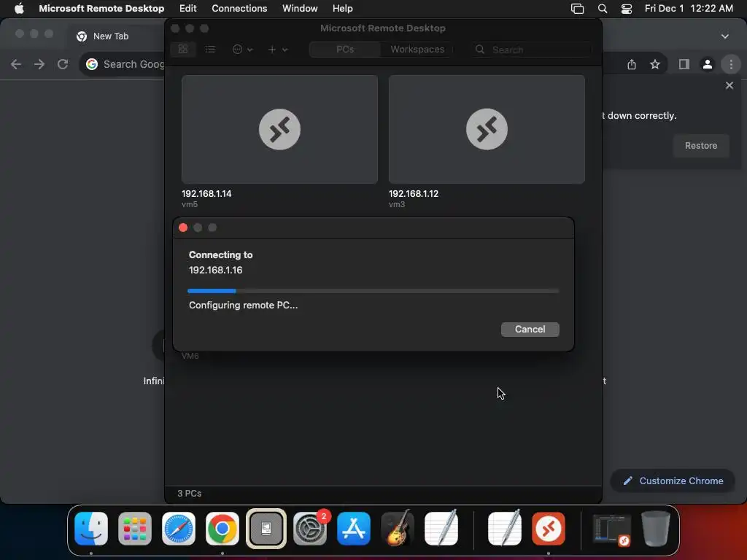This screenshot has height=560, width=747.
Task: Share this page from Chrome toolbar
Action: click(632, 64)
